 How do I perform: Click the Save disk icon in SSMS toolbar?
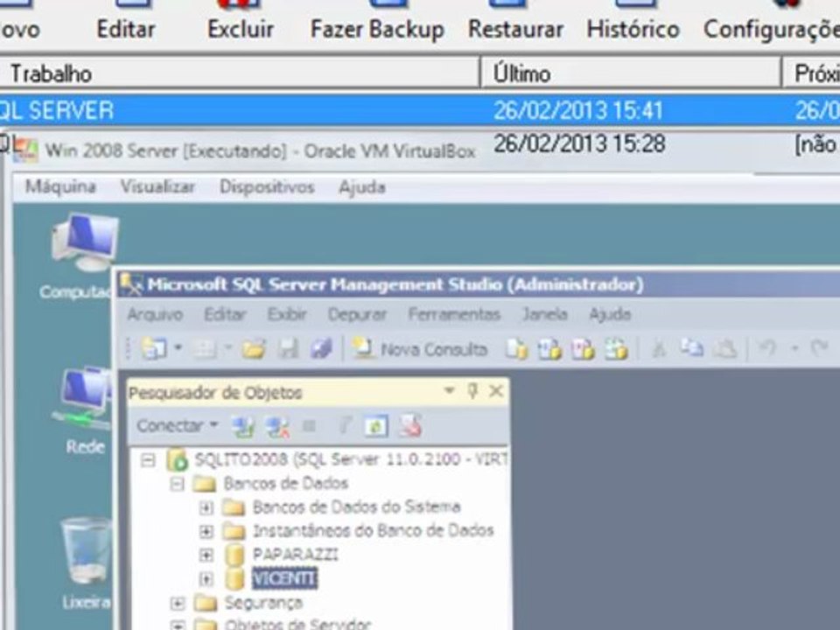click(x=288, y=349)
